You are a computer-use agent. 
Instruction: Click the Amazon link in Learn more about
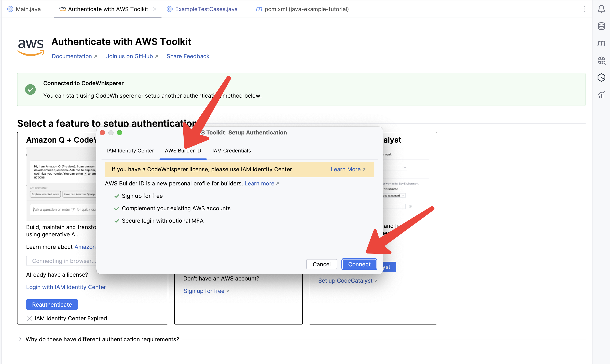click(x=85, y=247)
